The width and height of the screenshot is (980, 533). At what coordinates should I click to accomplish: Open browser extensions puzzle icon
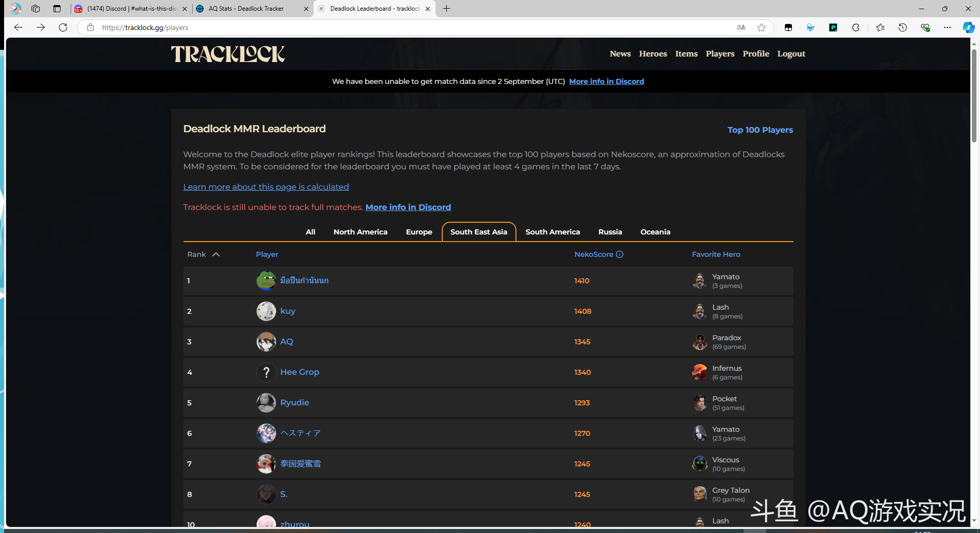click(855, 27)
